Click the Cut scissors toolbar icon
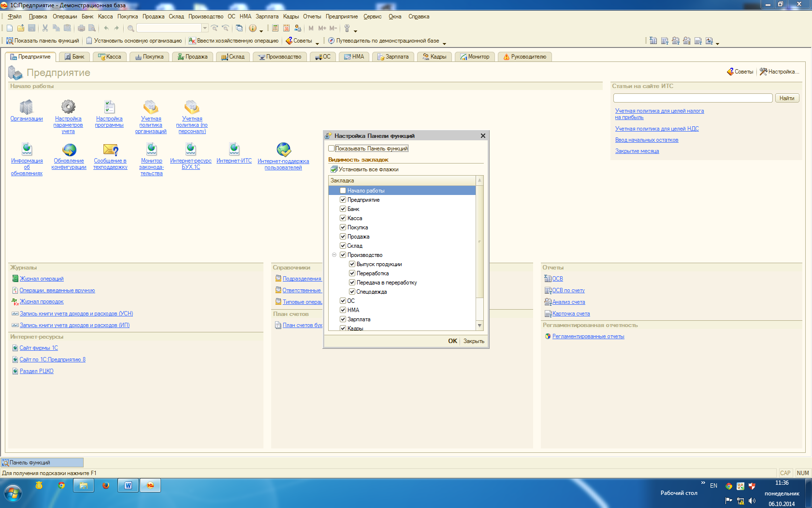 45,28
